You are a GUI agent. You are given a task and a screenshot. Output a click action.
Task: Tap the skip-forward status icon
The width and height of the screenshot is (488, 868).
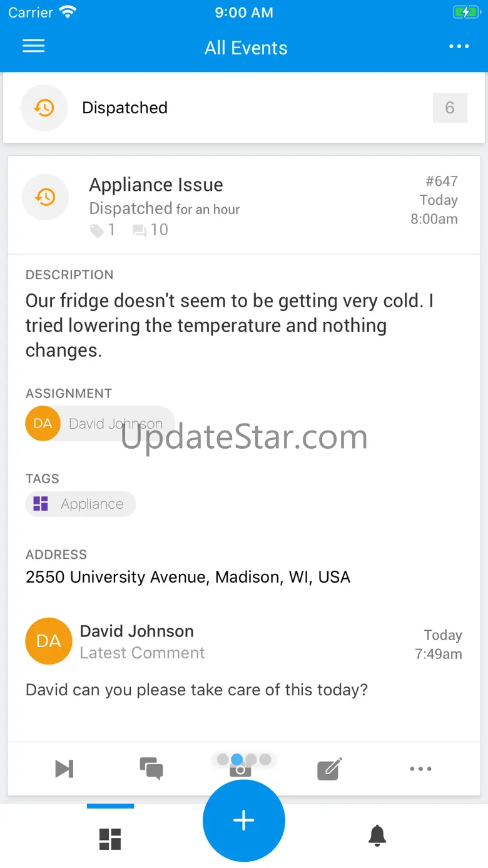tap(64, 768)
